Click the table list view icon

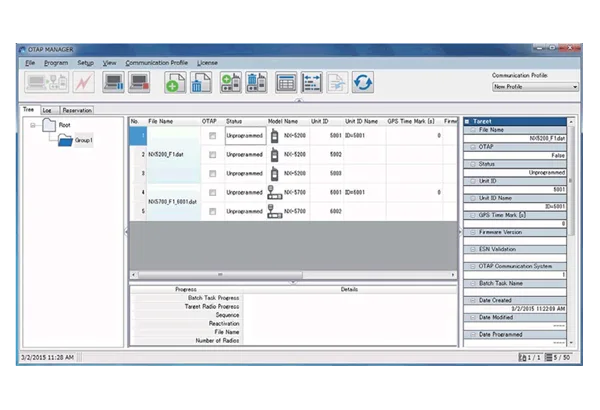click(x=286, y=82)
